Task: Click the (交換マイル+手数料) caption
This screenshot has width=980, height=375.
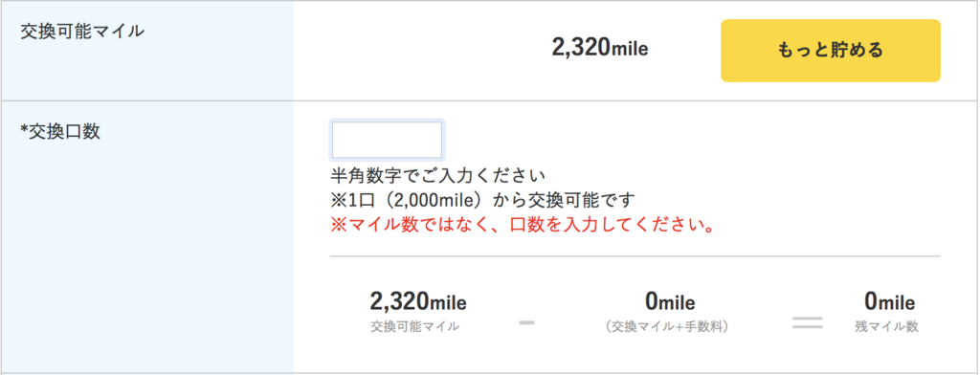Action: point(670,326)
